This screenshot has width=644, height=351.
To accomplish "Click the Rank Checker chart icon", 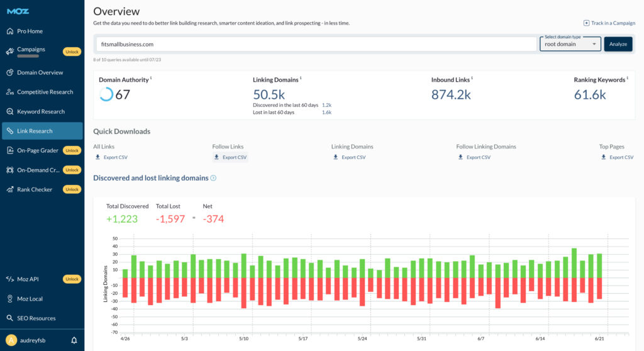I will (x=10, y=189).
